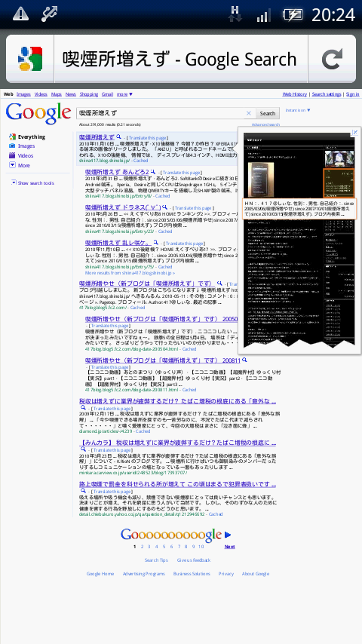Screen dimensions: 362x644
Task: Tap the battery charging status icon
Action: pyautogui.click(x=292, y=15)
